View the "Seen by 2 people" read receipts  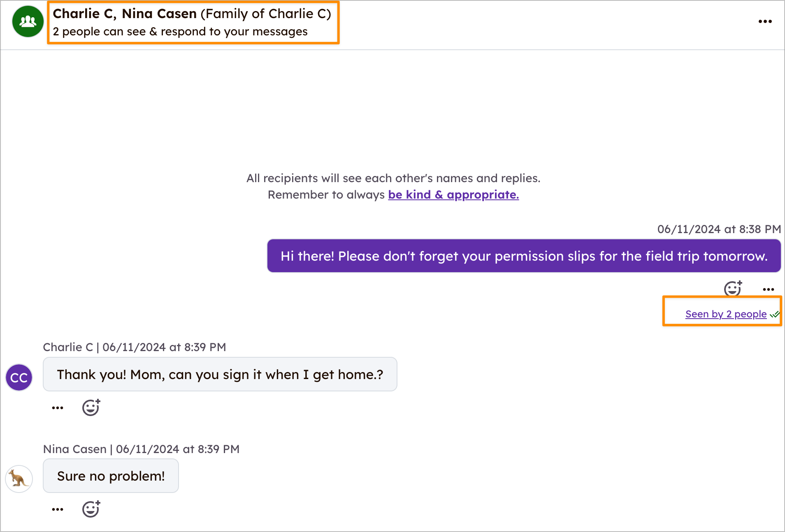tap(725, 314)
